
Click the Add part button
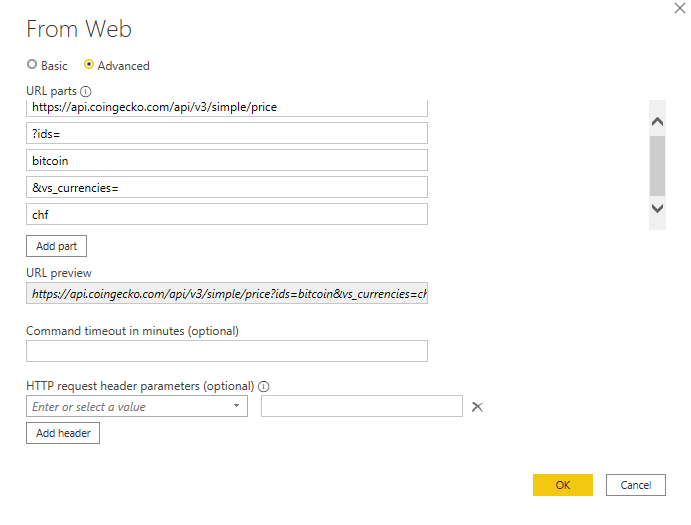click(x=57, y=245)
